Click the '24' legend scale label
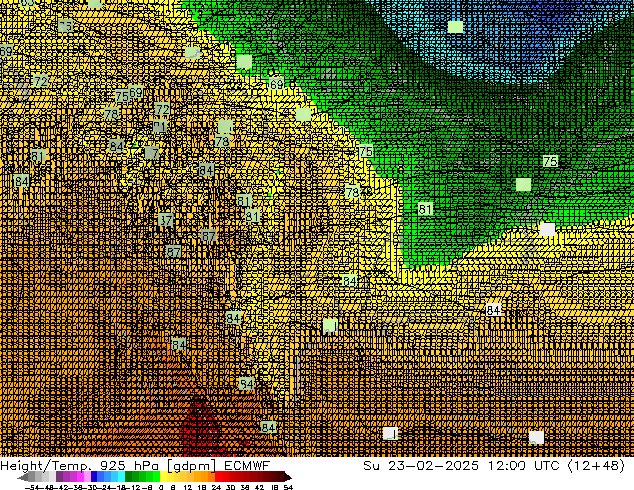This screenshot has width=634, height=490. (216, 487)
